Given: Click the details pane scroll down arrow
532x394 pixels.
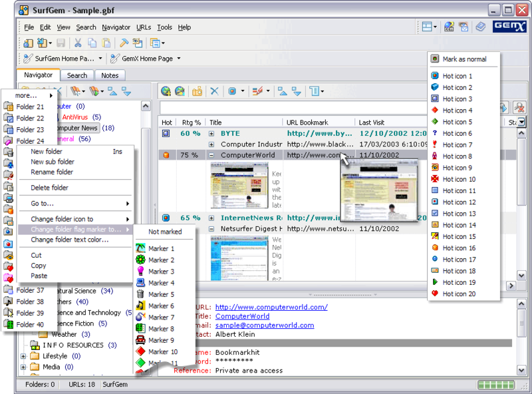Looking at the screenshot, I should [521, 370].
